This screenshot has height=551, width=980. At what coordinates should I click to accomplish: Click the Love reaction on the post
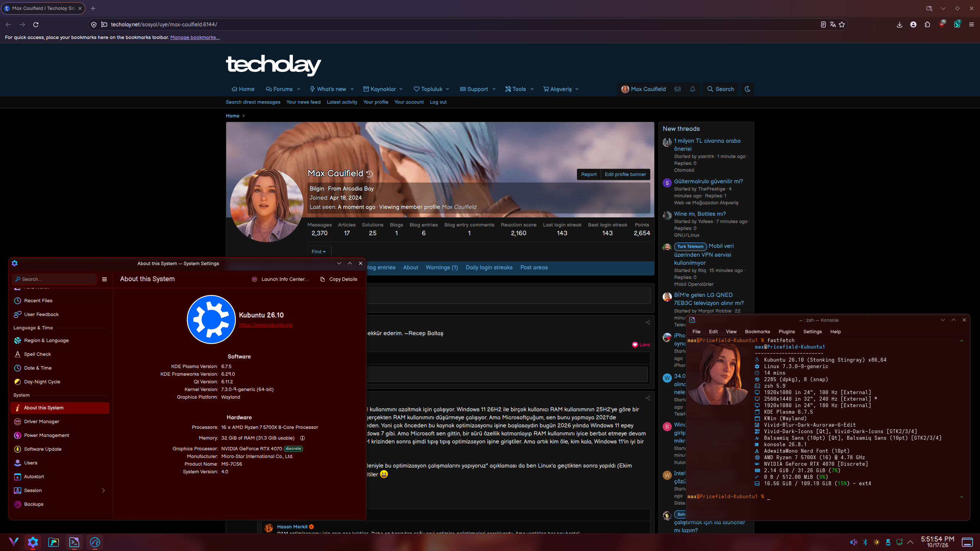coord(641,345)
